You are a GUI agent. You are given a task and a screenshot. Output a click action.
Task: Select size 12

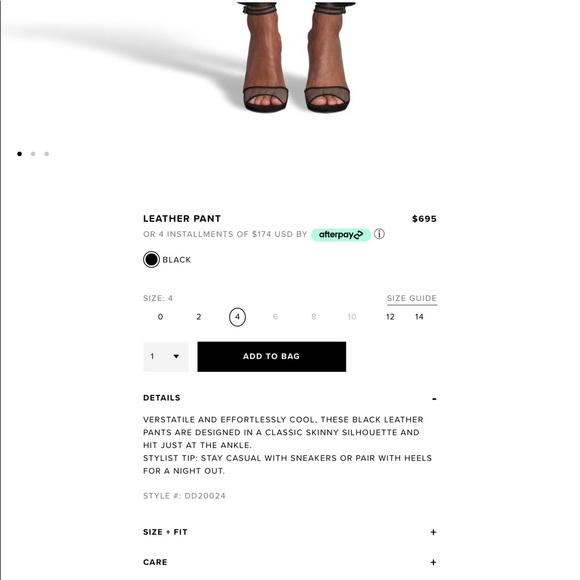pyautogui.click(x=390, y=317)
